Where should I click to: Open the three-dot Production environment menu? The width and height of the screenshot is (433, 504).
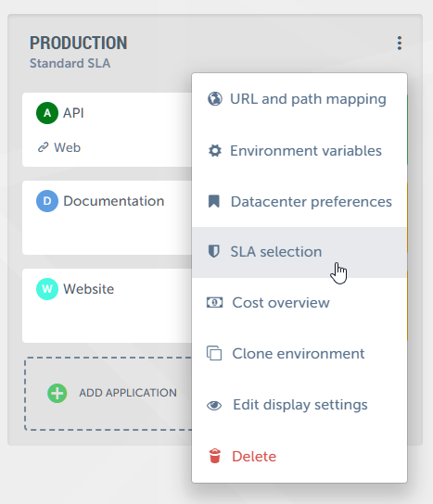400,43
